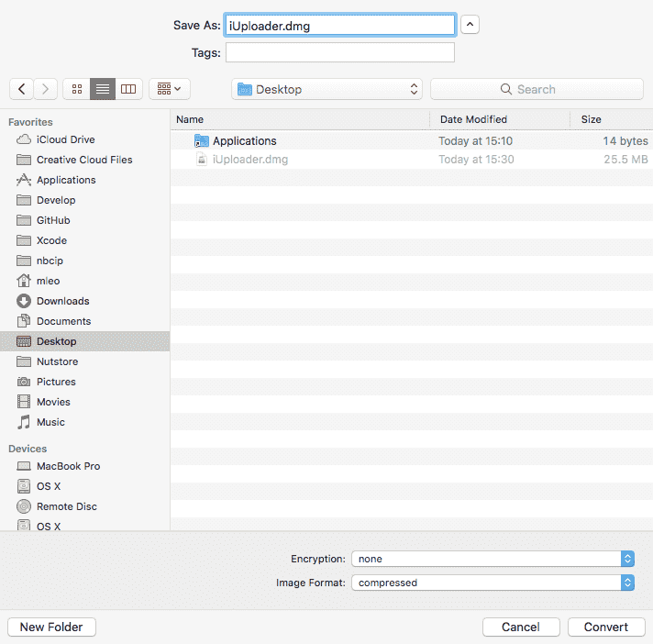The image size is (653, 644).
Task: Open the Encryption dropdown
Action: pyautogui.click(x=493, y=559)
